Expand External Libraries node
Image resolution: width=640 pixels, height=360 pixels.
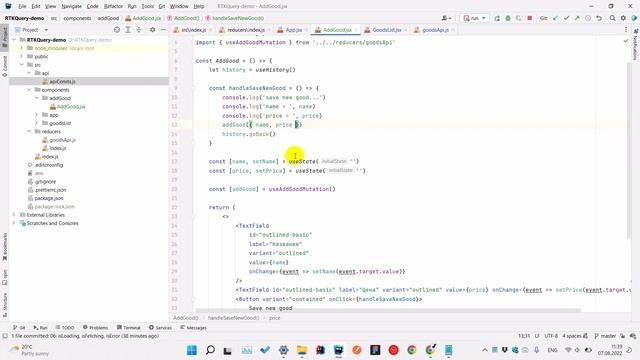point(14,215)
